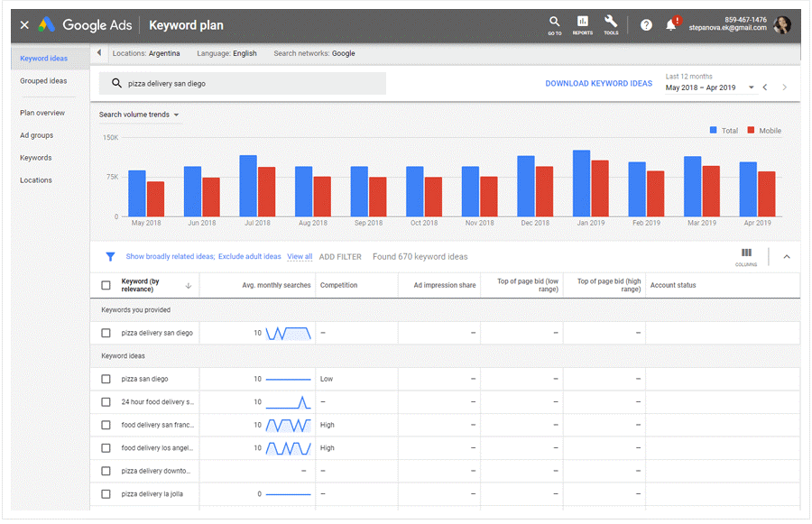
Task: Click the Help question mark icon
Action: coord(646,25)
